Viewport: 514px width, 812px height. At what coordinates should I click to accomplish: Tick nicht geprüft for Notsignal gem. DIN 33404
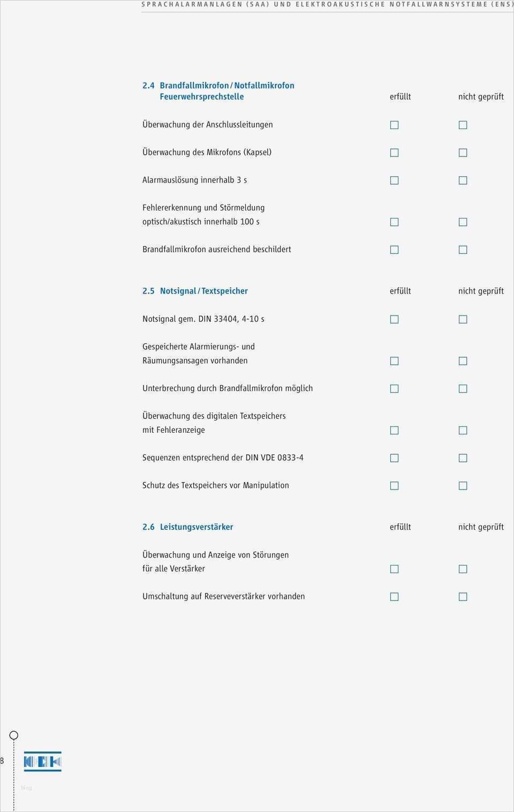pos(463,320)
